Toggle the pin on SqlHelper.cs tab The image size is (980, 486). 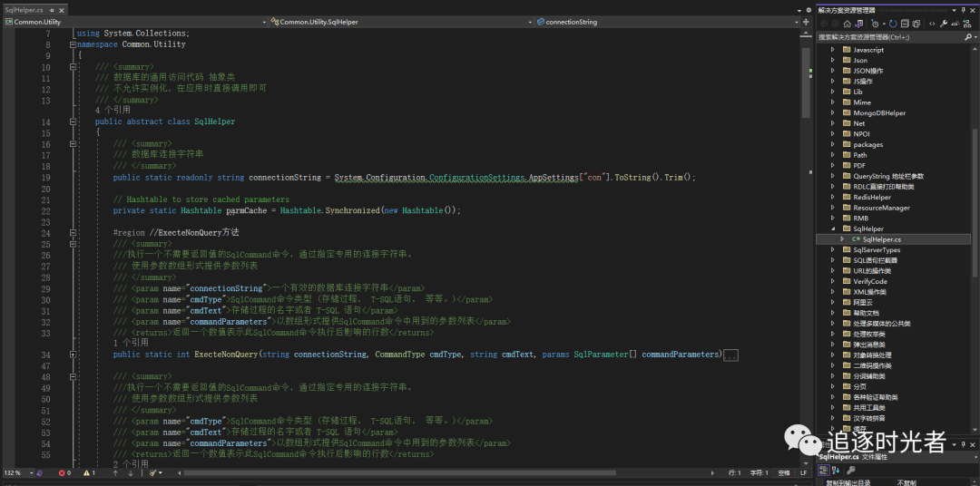[51, 9]
